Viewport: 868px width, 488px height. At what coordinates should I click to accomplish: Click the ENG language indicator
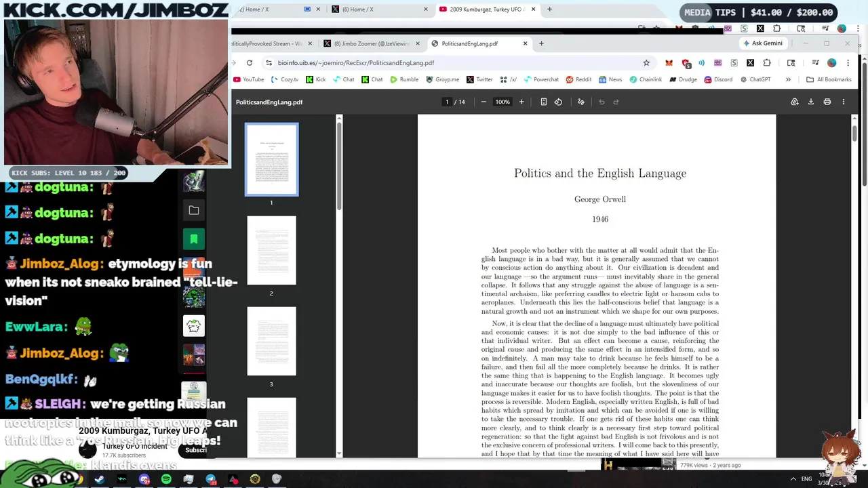(x=806, y=479)
